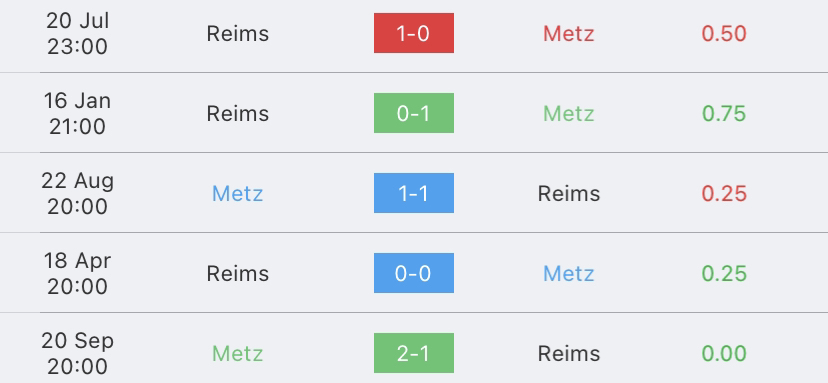Select green Metz in the 20 Sep match
Screen dimensions: 828x383
click(238, 353)
